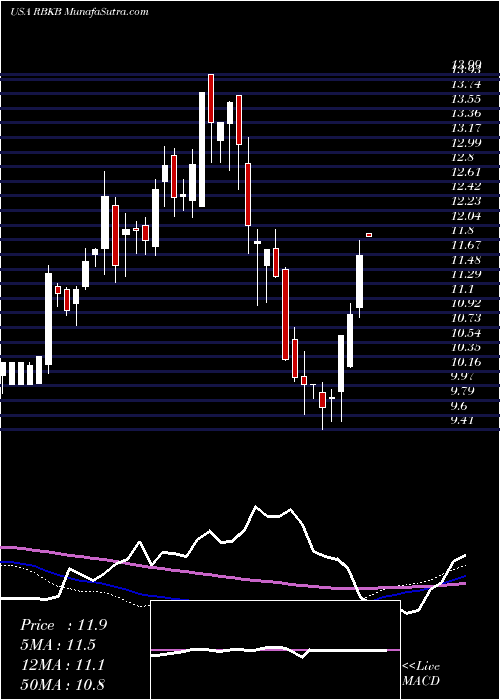Select the 9.41 price axis label
500x700 pixels.
click(464, 420)
